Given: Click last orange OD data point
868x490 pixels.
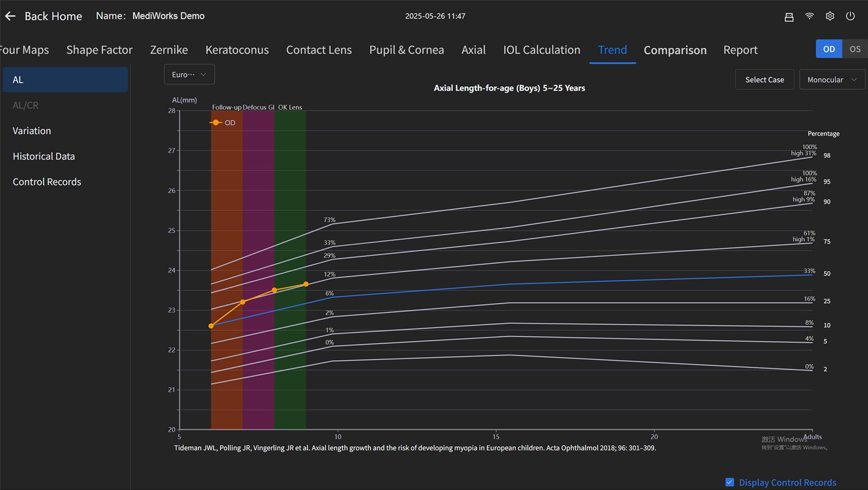Looking at the screenshot, I should coord(306,284).
